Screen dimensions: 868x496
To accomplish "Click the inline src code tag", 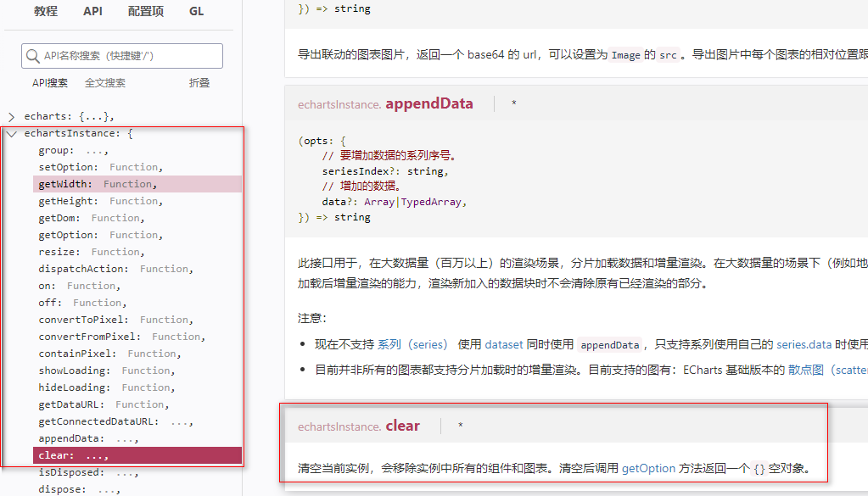I will point(668,55).
